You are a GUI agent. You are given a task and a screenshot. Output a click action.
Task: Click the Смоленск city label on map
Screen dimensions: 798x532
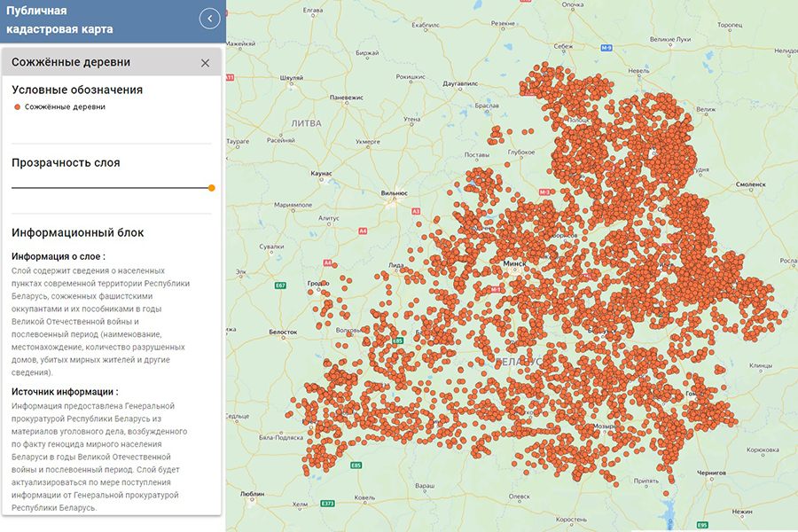pyautogui.click(x=750, y=184)
